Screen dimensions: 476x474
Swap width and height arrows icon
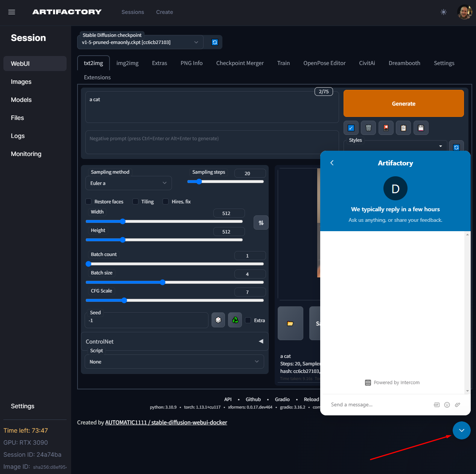click(261, 223)
